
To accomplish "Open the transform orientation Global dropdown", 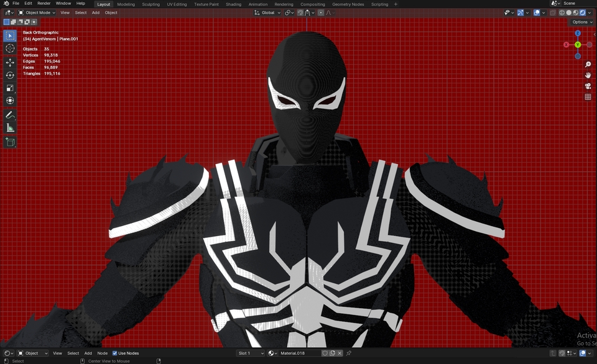I will [x=267, y=12].
